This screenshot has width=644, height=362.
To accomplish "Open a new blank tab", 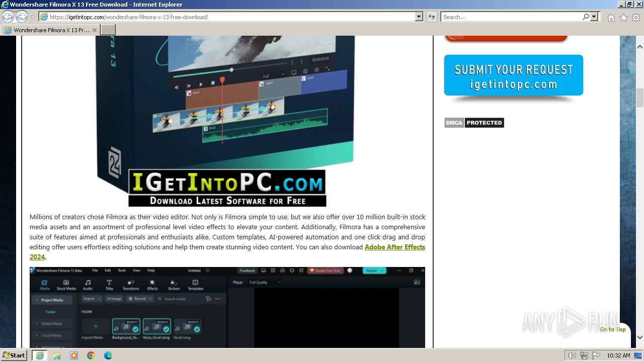I will 108,30.
